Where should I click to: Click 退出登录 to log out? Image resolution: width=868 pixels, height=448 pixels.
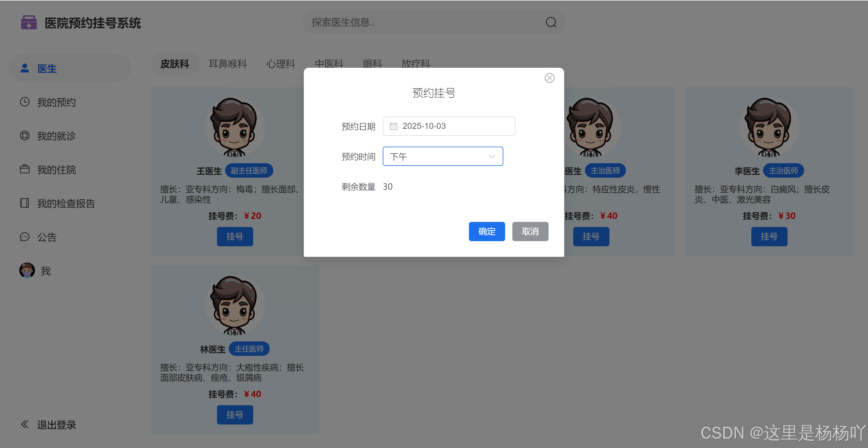pos(56,425)
